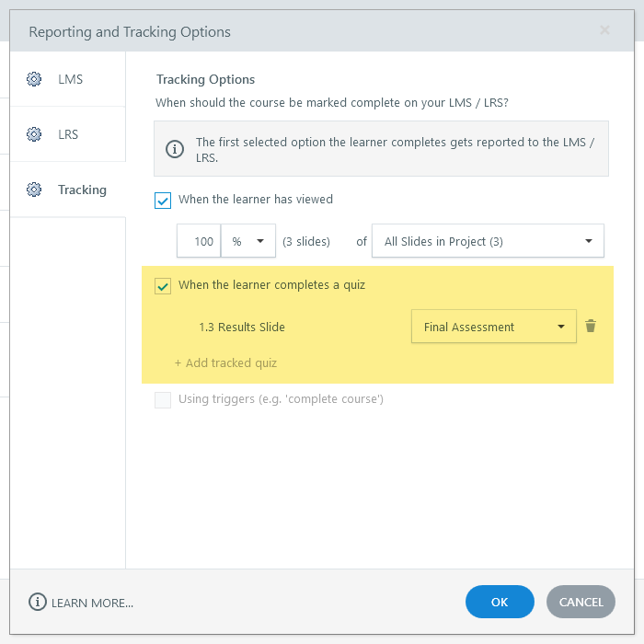Select the Tracking tab
Screen dimensions: 644x644
coord(81,190)
